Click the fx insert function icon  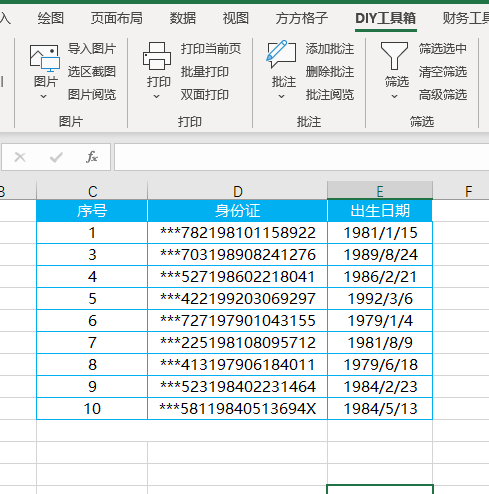click(92, 157)
